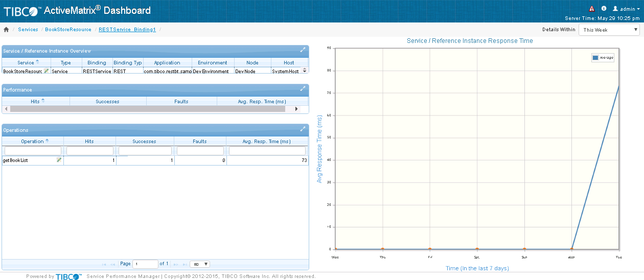
Task: Go to next page in Operations pager
Action: tap(176, 264)
